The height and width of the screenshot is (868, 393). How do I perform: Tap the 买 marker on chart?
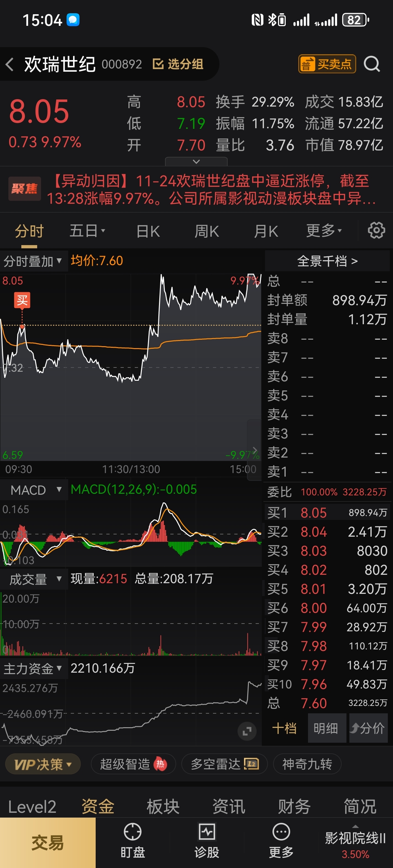(x=22, y=300)
